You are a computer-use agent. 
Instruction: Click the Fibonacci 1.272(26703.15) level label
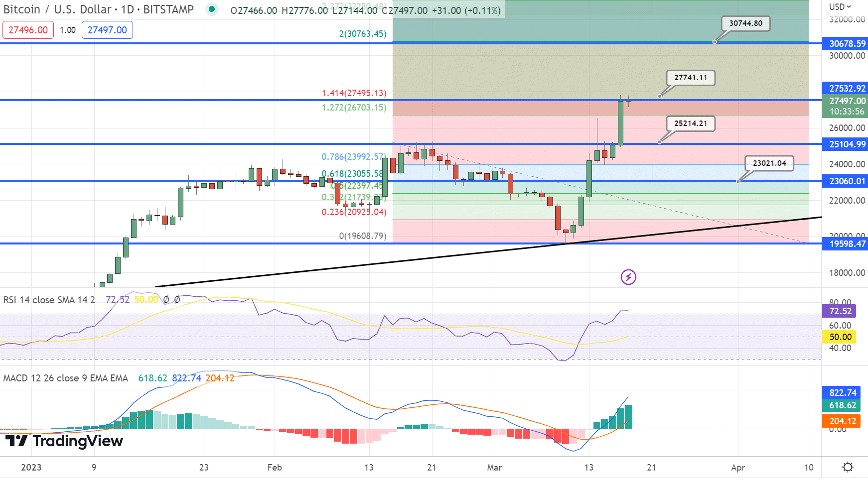[354, 108]
